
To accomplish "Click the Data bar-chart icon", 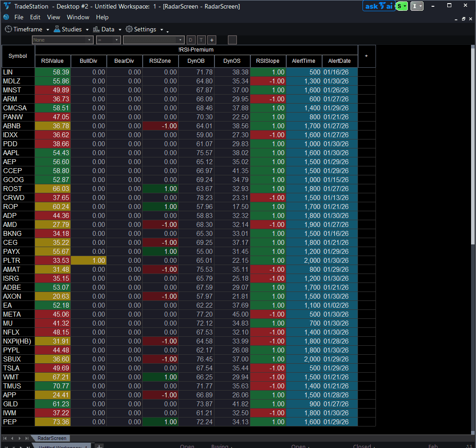I will coord(96,29).
